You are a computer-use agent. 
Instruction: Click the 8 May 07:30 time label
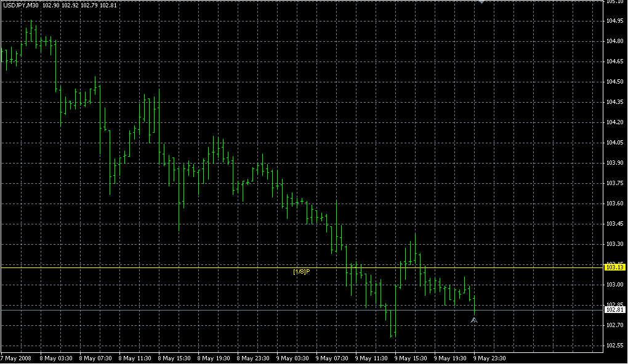pos(95,358)
